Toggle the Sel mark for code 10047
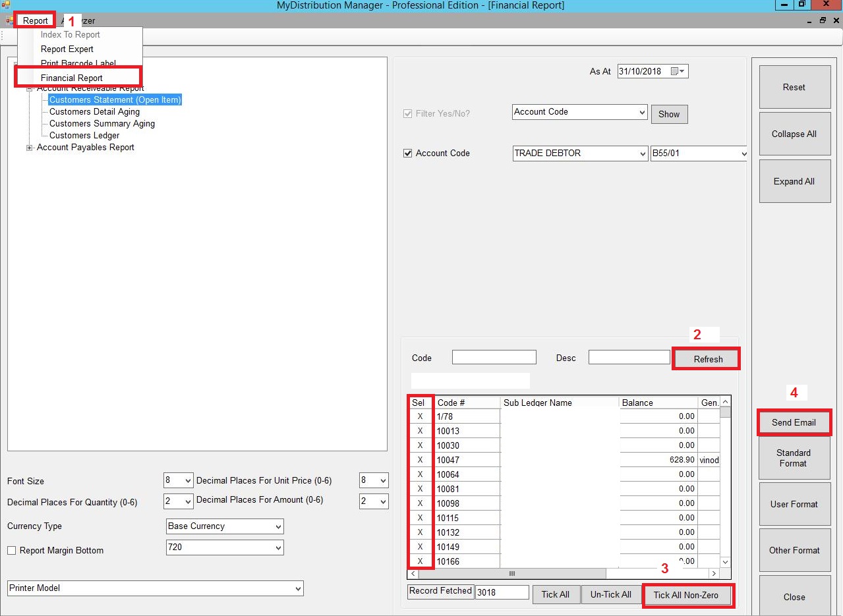Screen dimensions: 843x616 click(420, 460)
